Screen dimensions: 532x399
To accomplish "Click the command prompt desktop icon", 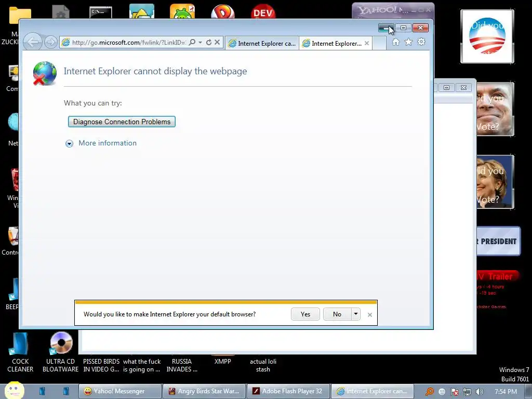I will (x=101, y=12).
